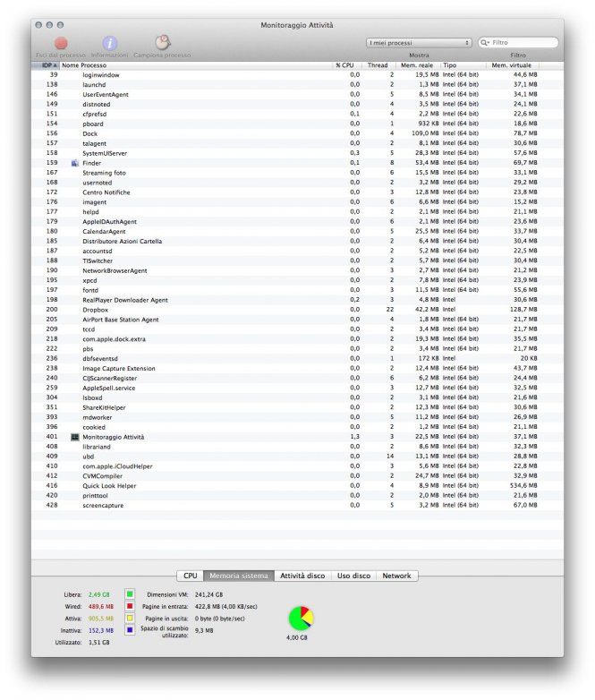Select the mdworker process row
This screenshot has height=700, width=595.
(297, 418)
